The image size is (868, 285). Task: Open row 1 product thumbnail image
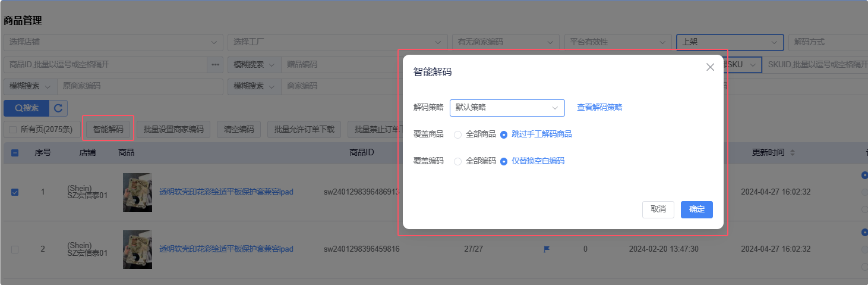[x=137, y=192]
